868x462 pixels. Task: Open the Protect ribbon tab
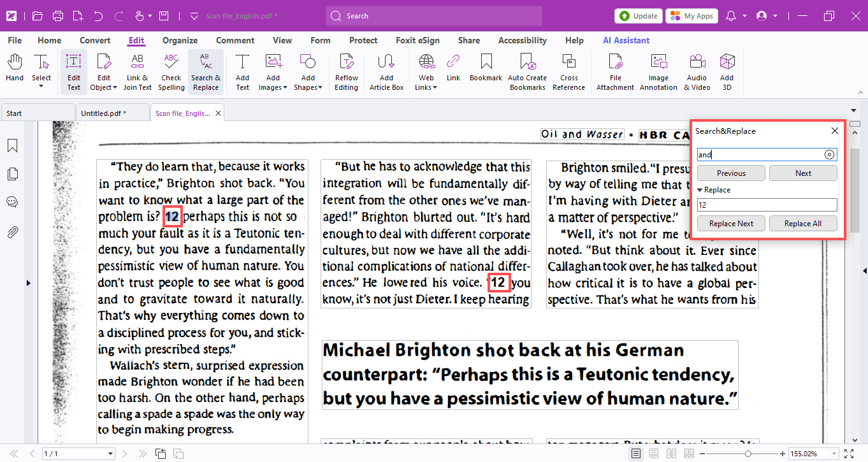363,40
